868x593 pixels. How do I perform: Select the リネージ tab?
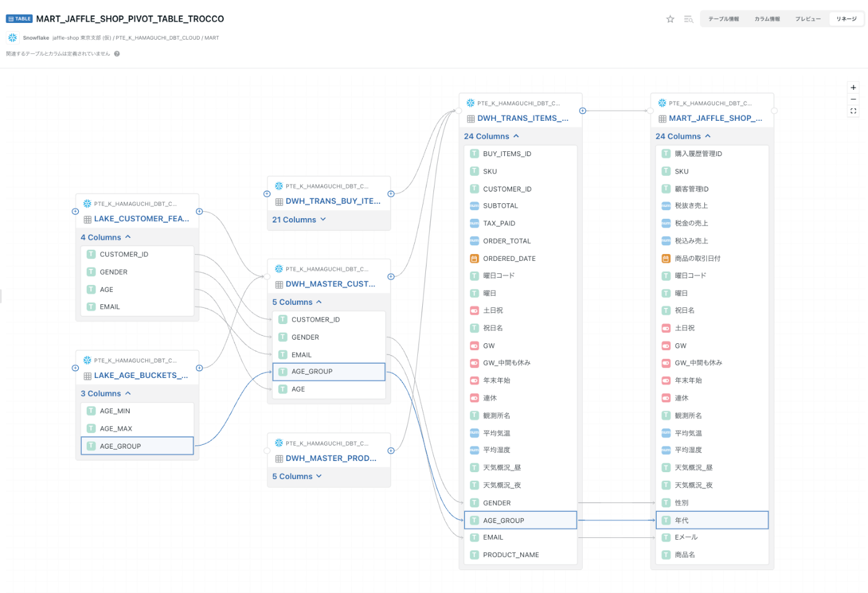(846, 19)
